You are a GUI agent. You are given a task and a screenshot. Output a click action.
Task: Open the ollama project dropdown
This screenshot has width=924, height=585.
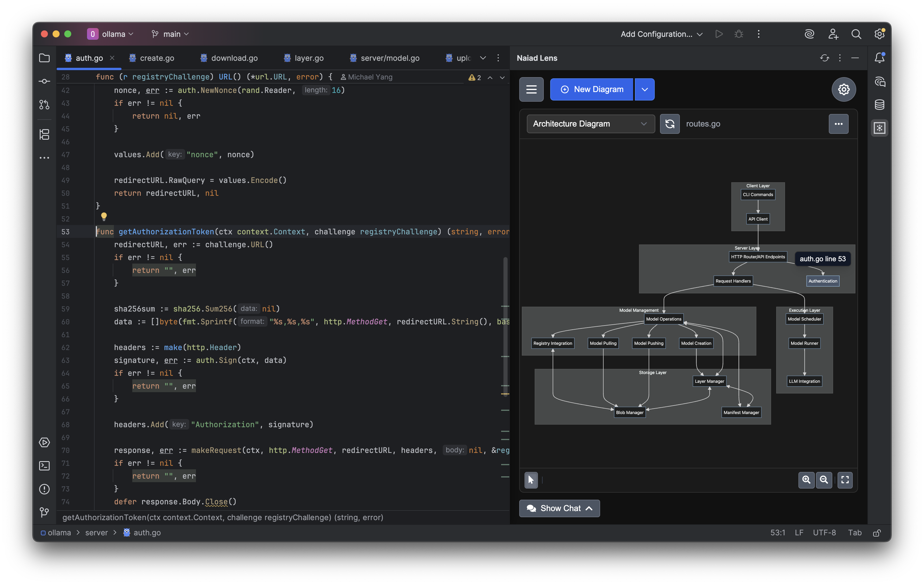[x=110, y=34]
